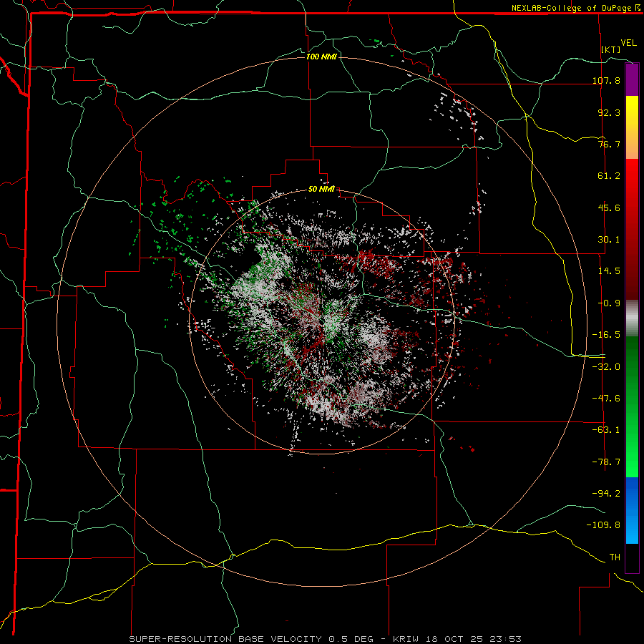The width and height of the screenshot is (644, 644).
Task: Click the TH threshold label
Action: click(x=615, y=557)
